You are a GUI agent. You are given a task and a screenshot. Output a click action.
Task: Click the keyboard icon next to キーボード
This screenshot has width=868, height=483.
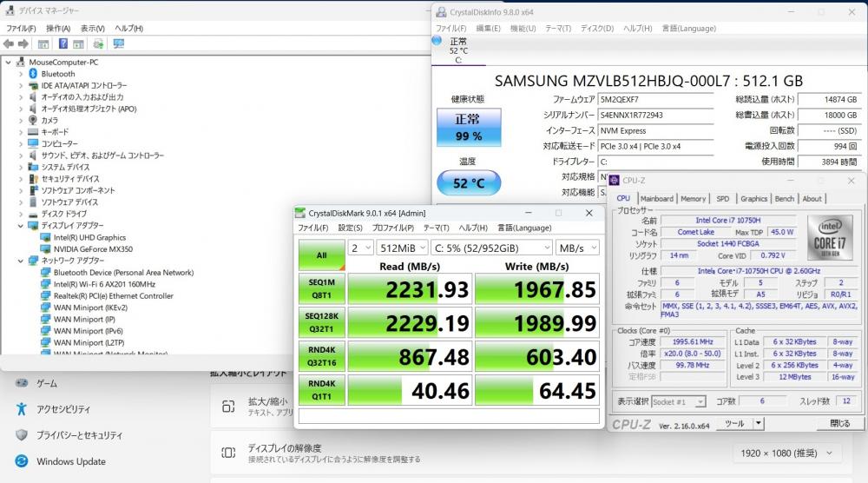[33, 132]
